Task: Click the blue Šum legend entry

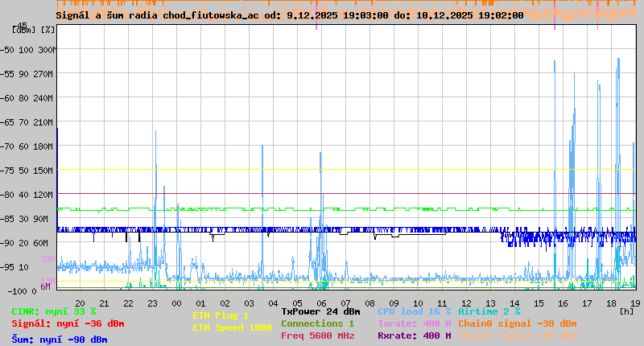Action: pos(59,340)
